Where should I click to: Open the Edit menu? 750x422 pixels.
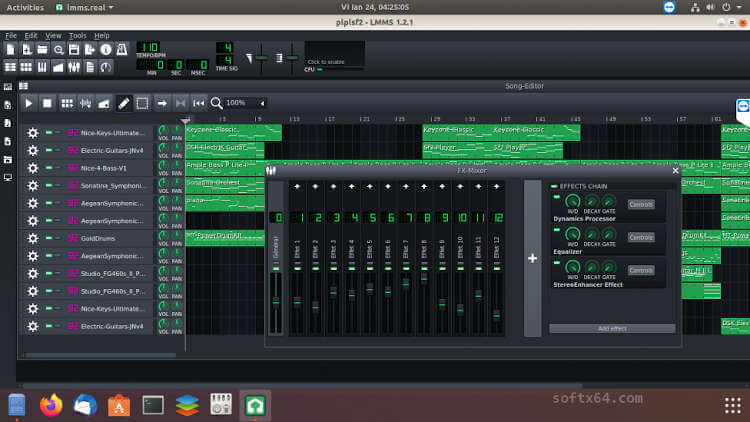[31, 35]
